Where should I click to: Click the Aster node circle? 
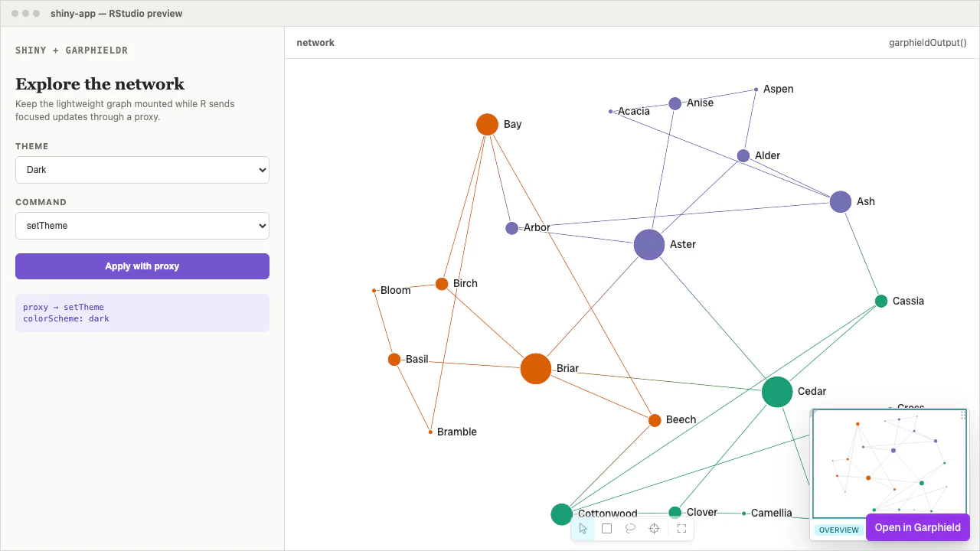tap(649, 245)
